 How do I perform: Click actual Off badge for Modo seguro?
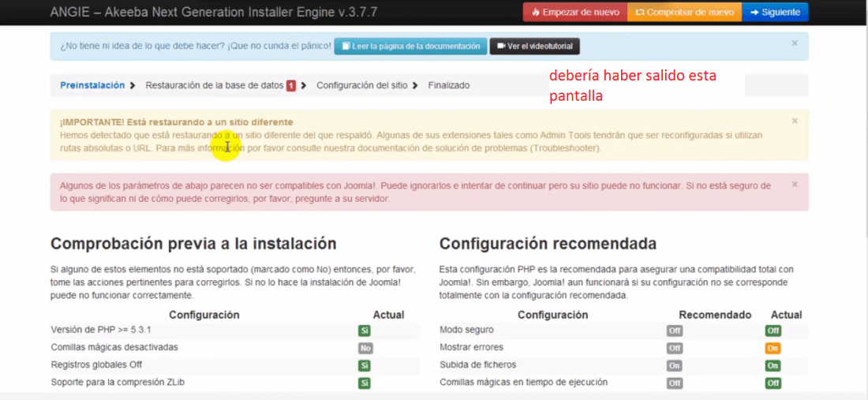tap(773, 331)
